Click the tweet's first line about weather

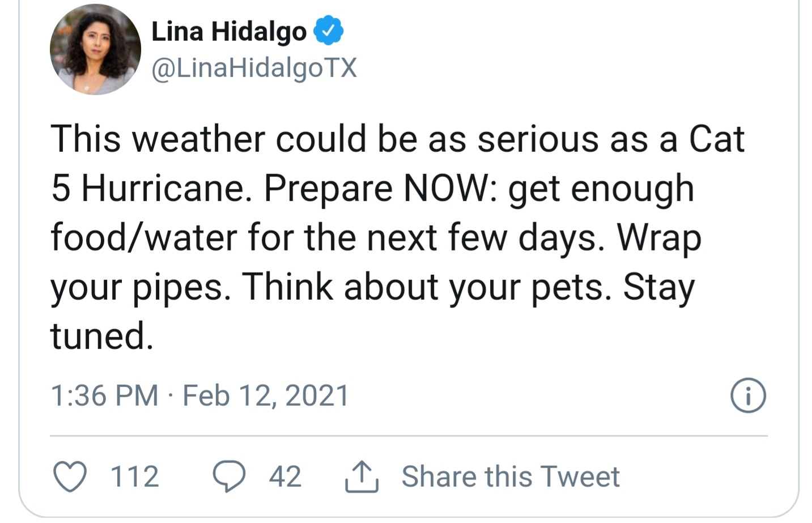coord(397,139)
